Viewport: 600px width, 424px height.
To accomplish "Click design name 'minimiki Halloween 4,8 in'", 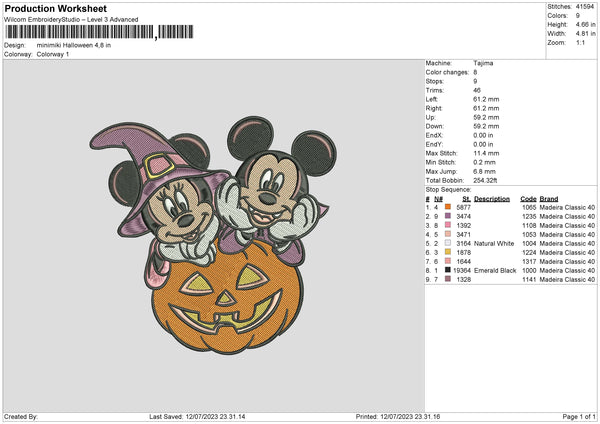I will pyautogui.click(x=74, y=45).
